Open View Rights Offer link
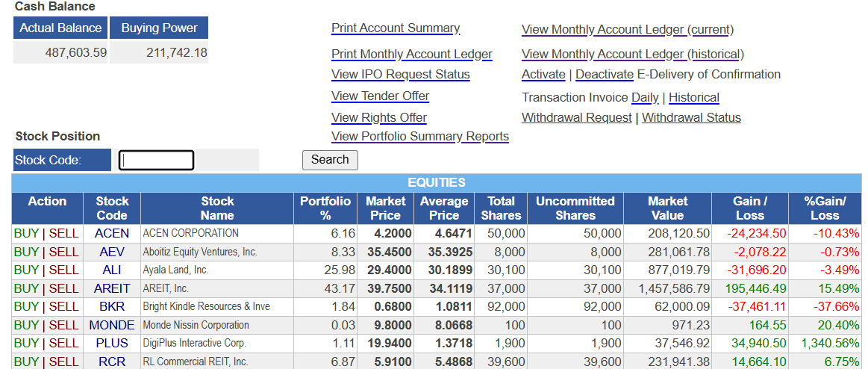 pyautogui.click(x=378, y=117)
